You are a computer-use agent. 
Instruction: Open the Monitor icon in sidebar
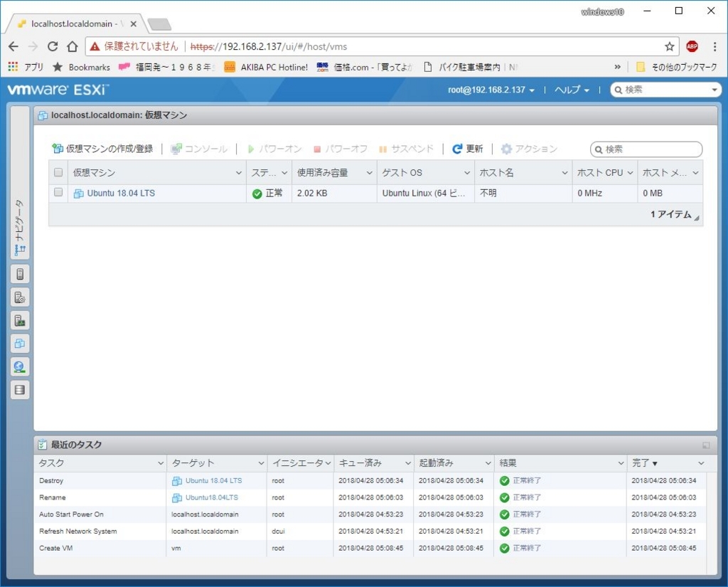(20, 321)
